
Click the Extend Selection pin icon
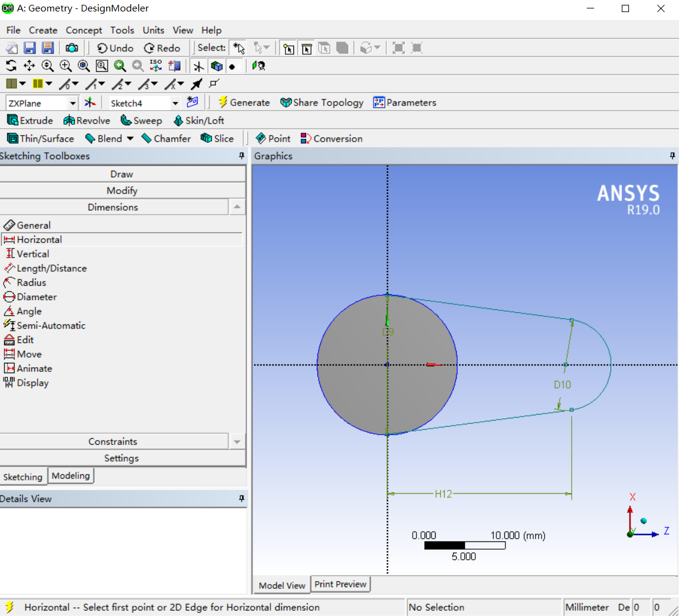tap(196, 84)
